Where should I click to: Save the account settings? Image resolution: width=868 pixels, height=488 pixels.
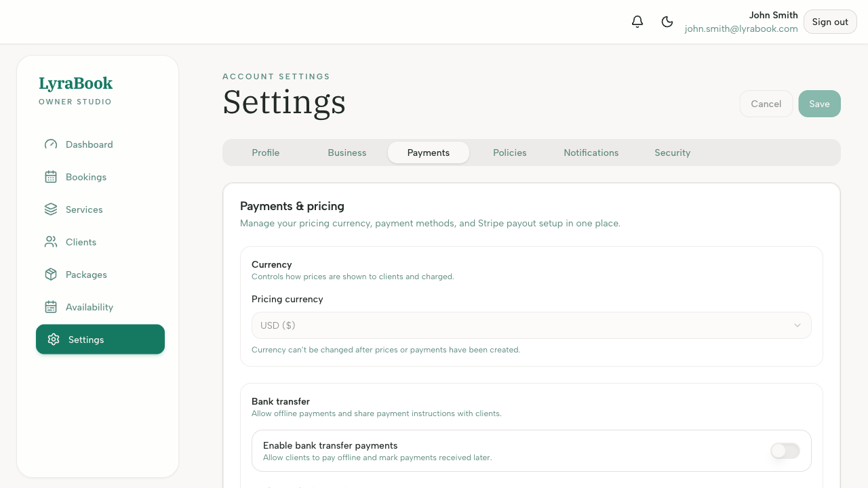[x=819, y=104]
